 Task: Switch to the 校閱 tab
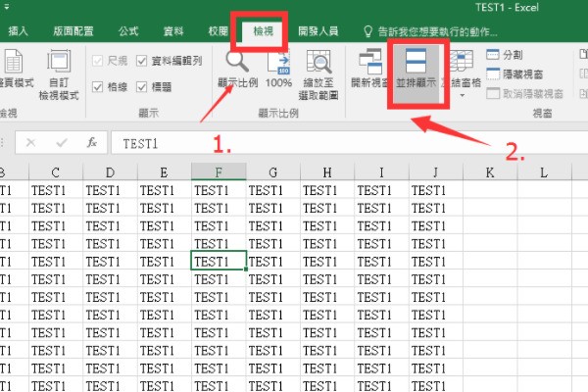tap(218, 31)
